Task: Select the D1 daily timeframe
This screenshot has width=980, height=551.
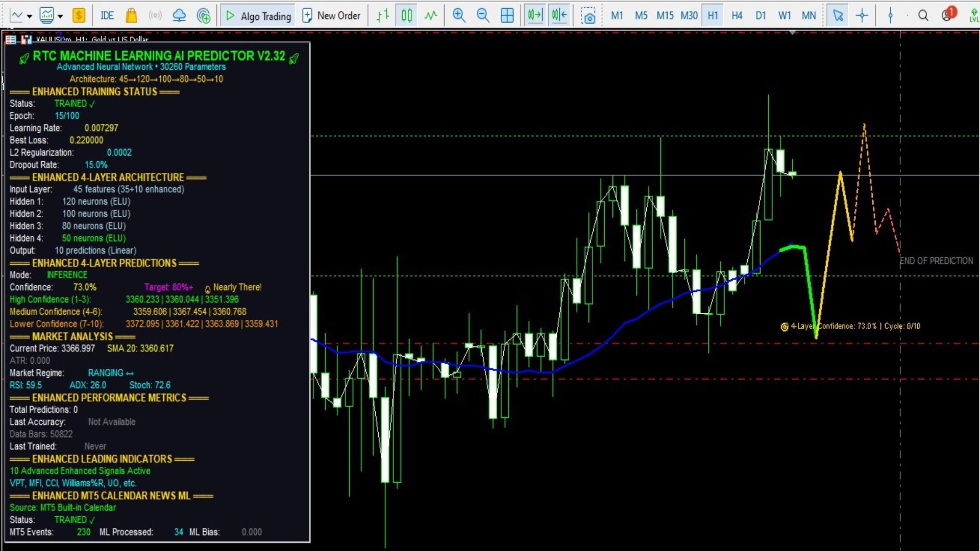Action: tap(761, 15)
